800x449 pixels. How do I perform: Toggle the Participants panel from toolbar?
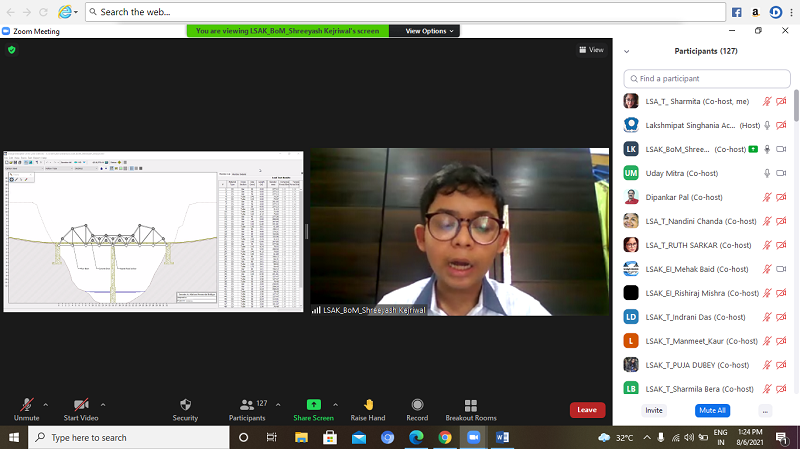pos(246,404)
